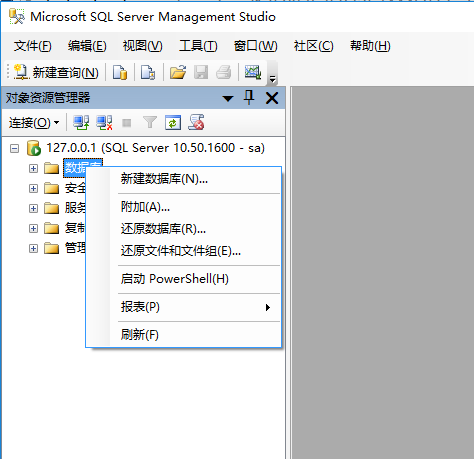Click the Print icon in toolbar
Image resolution: width=474 pixels, height=459 pixels.
[x=224, y=72]
